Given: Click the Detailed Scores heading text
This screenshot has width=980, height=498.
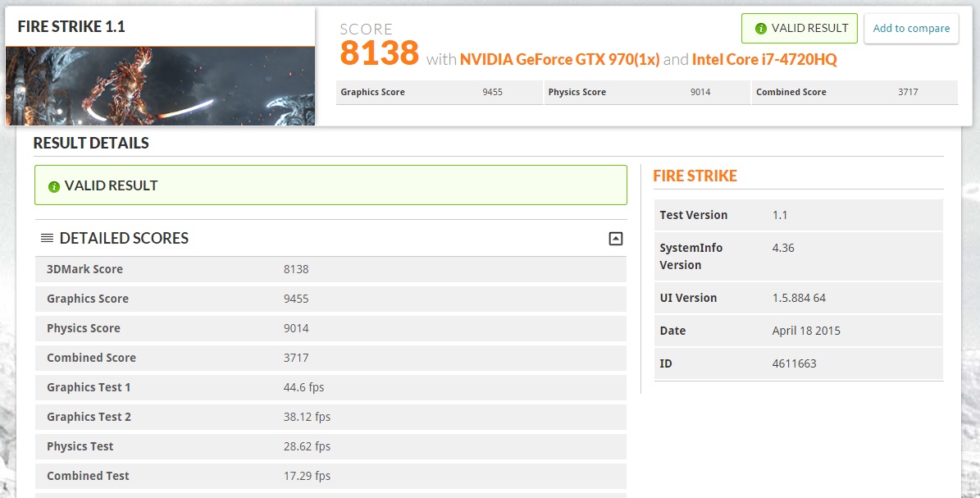Looking at the screenshot, I should click(x=124, y=238).
